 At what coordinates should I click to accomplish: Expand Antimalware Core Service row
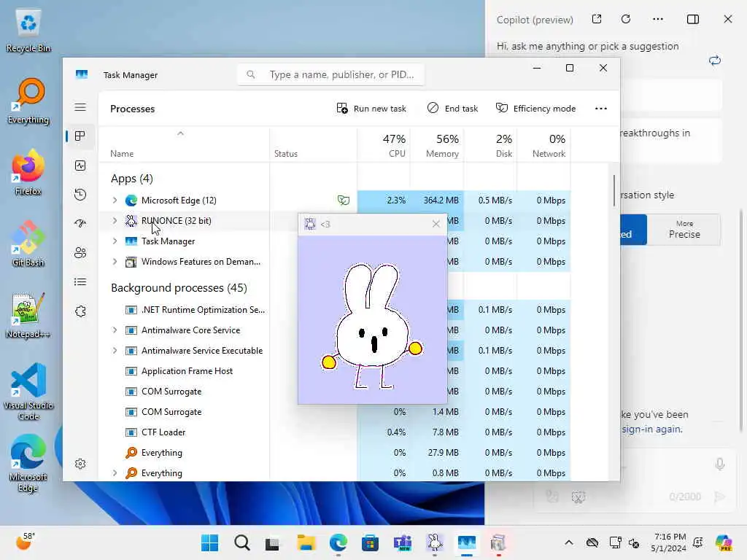(x=115, y=330)
